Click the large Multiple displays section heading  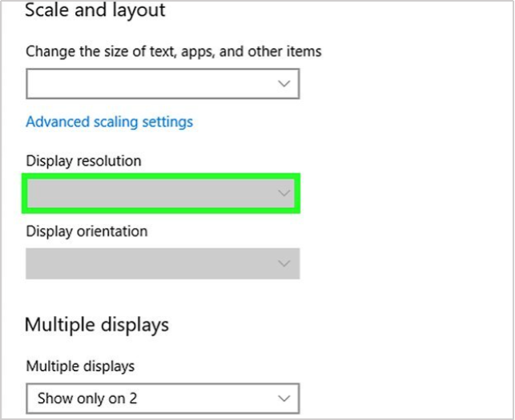pos(97,324)
